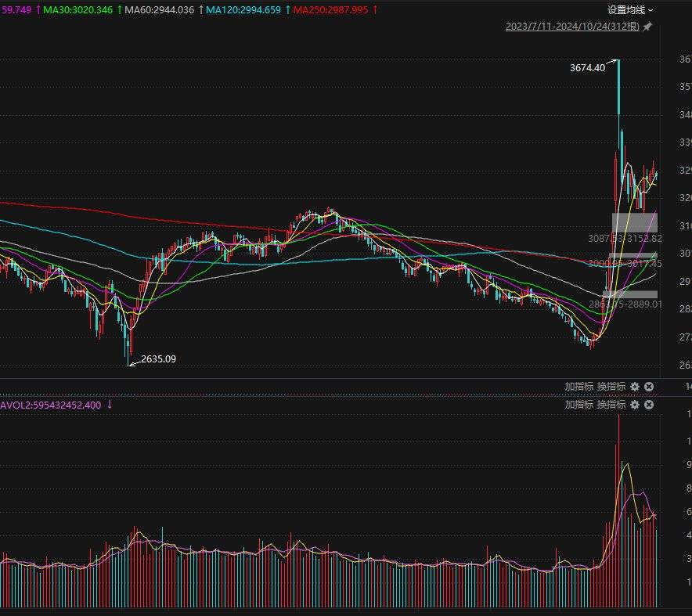Close the volume panel with its X icon

[x=649, y=405]
